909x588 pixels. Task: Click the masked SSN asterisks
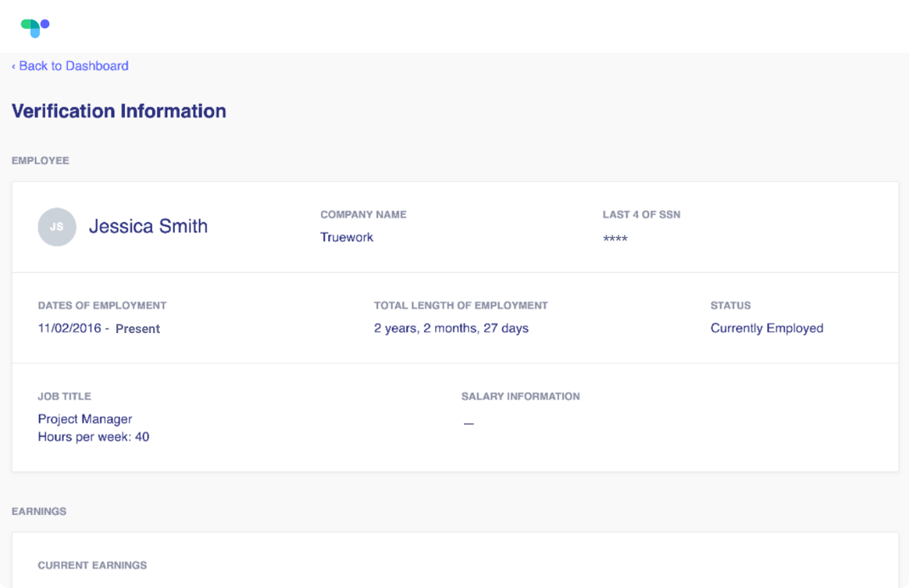coord(615,238)
